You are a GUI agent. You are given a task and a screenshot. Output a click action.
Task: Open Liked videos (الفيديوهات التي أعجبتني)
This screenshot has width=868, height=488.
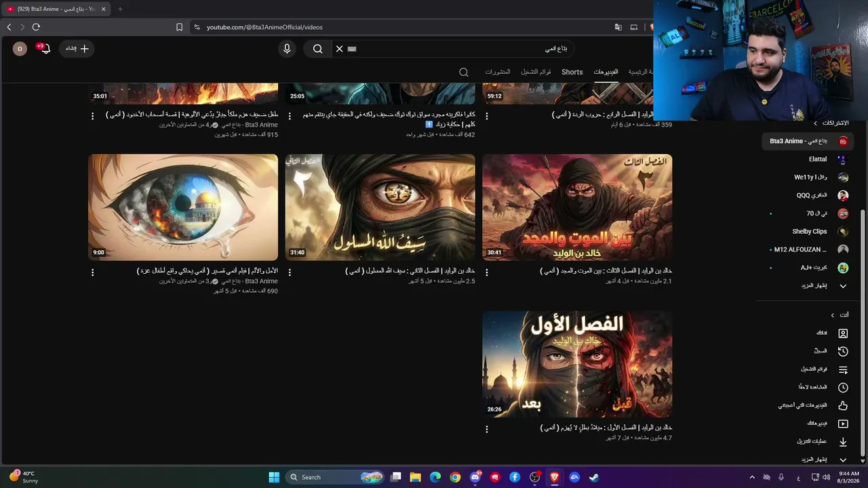click(813, 405)
